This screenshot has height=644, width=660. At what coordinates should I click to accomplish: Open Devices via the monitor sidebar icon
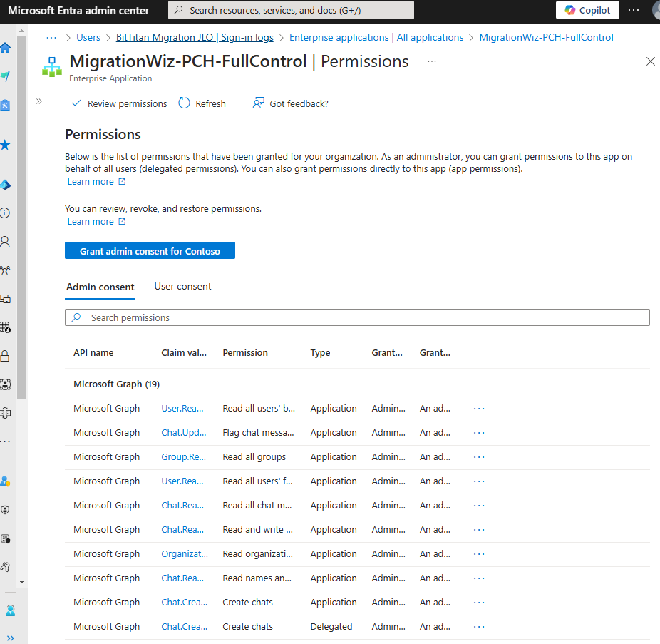tap(5, 299)
